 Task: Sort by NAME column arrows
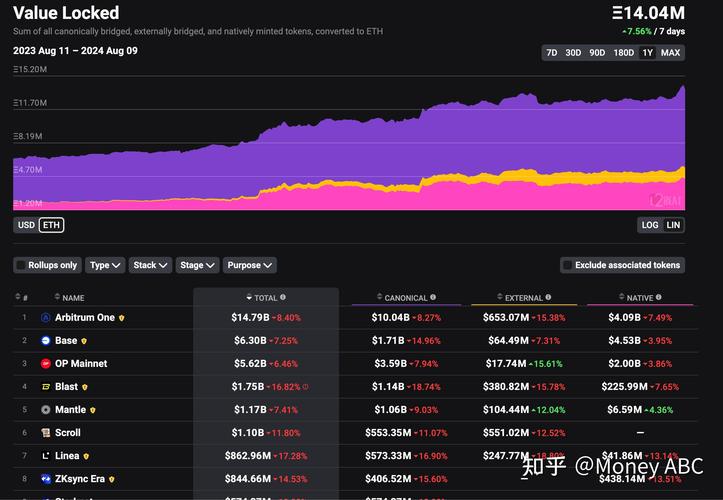tap(57, 297)
